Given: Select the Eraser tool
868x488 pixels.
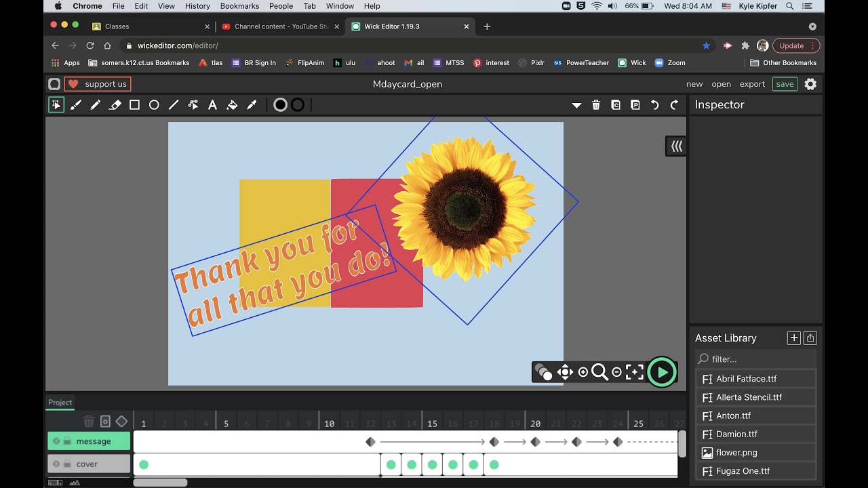Looking at the screenshot, I should [115, 105].
